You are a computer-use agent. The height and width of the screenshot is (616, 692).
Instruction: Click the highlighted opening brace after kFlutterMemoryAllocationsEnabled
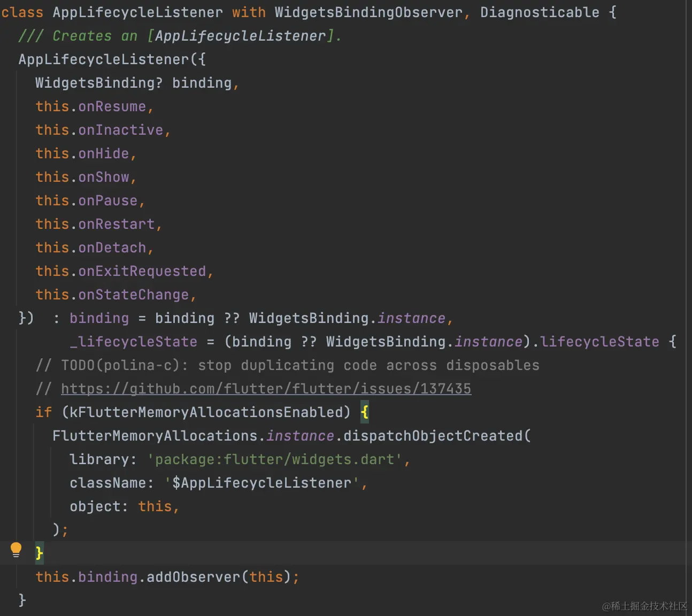point(365,412)
